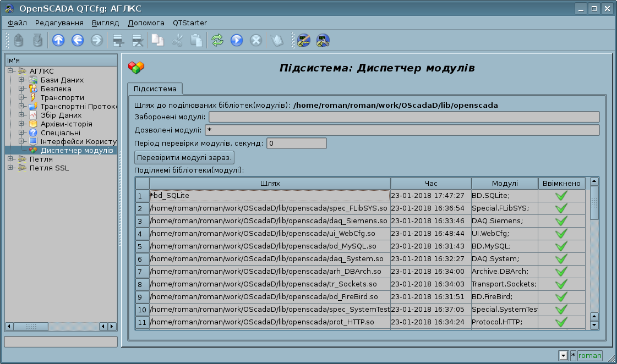Viewport: 617px width, 364px height.
Task: Click the Інтерфейси Користувача monitor icon in tree
Action: click(x=33, y=141)
